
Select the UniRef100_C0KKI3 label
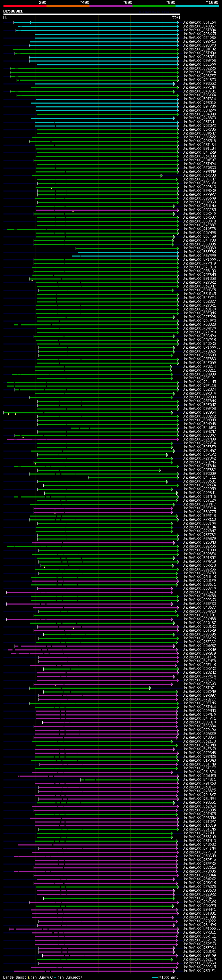199,565
